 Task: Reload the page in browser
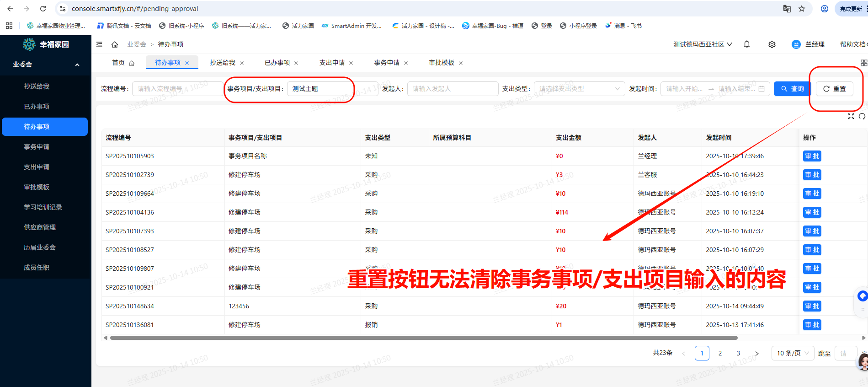[43, 9]
